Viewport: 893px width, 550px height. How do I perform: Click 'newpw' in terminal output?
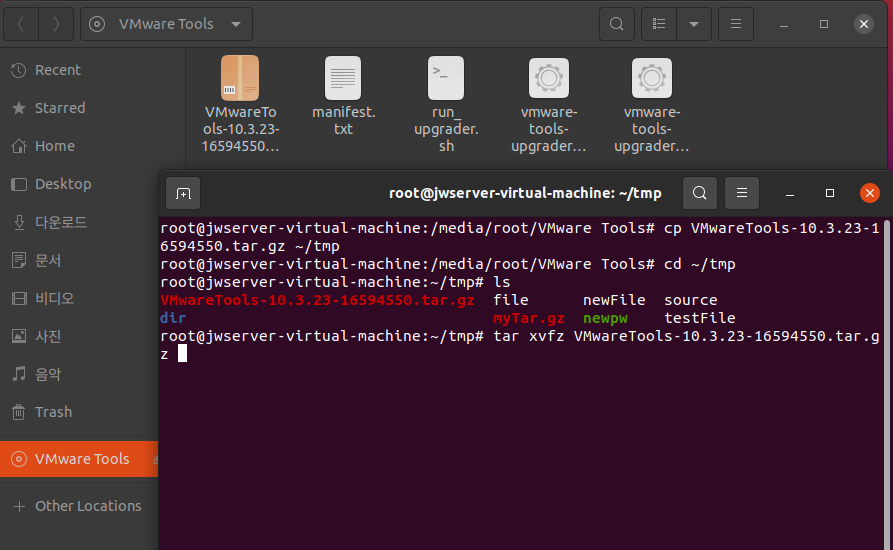click(605, 318)
